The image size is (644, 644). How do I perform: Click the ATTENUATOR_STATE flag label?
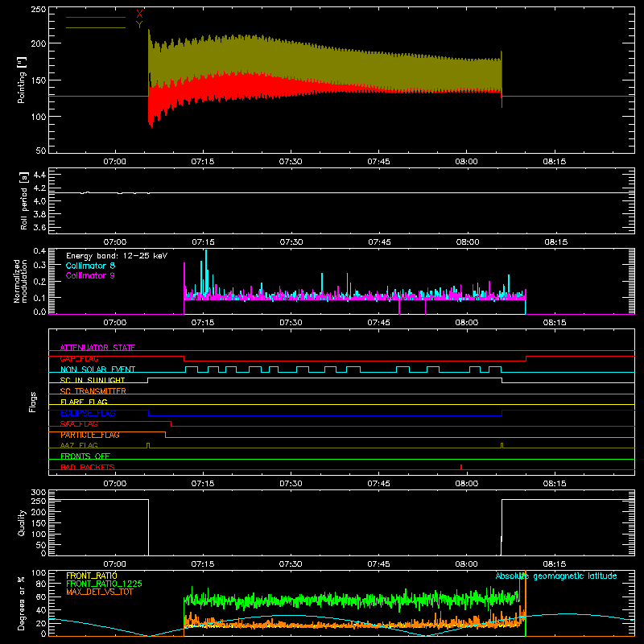coord(97,348)
